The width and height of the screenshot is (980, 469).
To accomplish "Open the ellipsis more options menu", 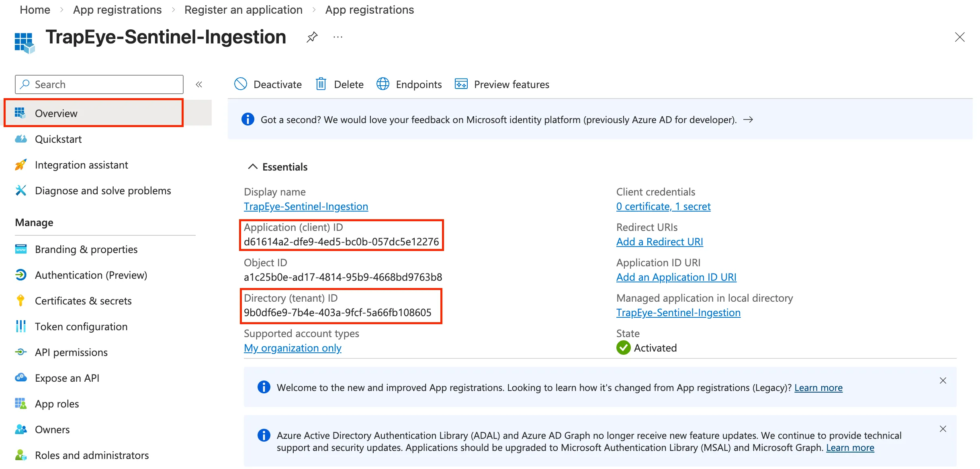I will click(338, 37).
